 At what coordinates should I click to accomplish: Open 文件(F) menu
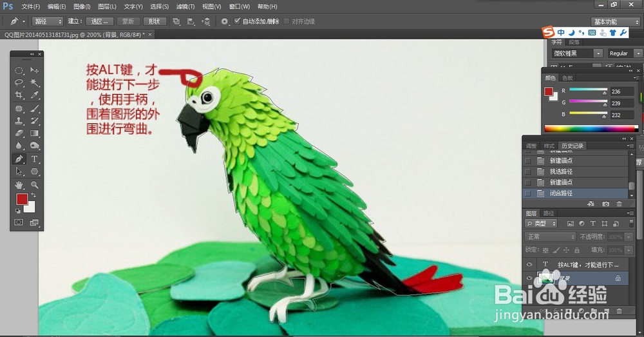(31, 6)
